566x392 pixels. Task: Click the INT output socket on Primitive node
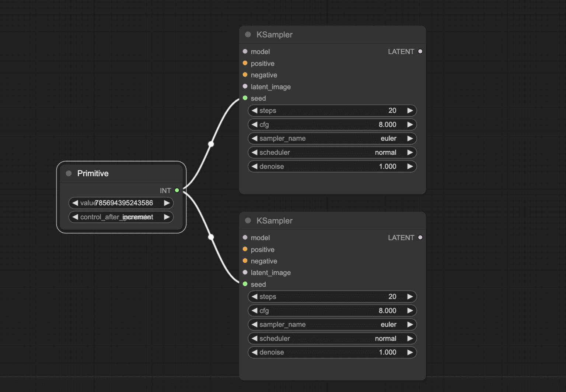(177, 190)
